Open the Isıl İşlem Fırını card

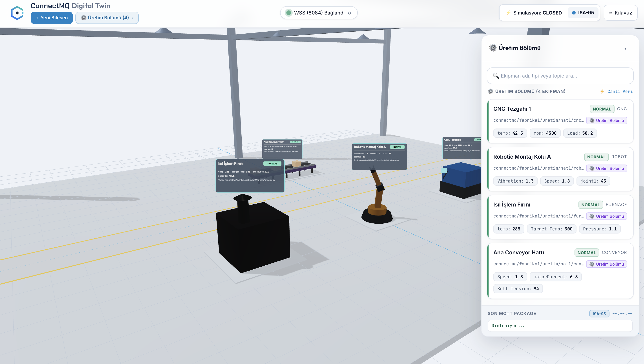tap(560, 217)
